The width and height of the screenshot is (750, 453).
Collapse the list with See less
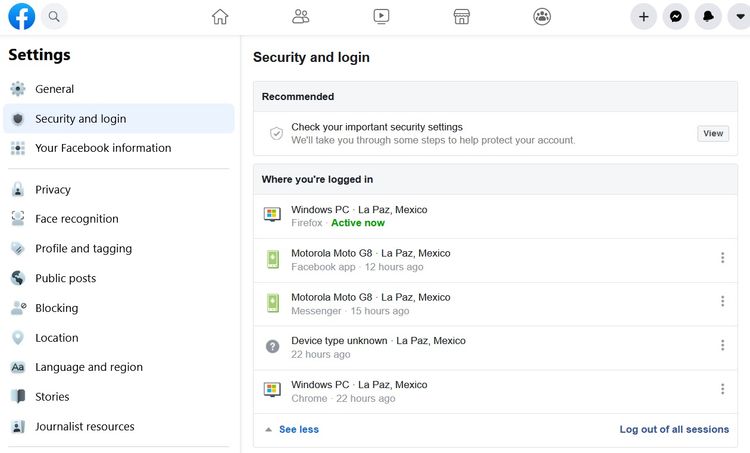(298, 430)
